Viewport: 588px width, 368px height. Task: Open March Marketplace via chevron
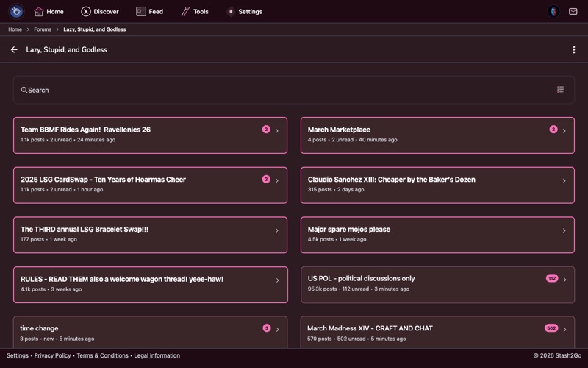click(x=564, y=131)
